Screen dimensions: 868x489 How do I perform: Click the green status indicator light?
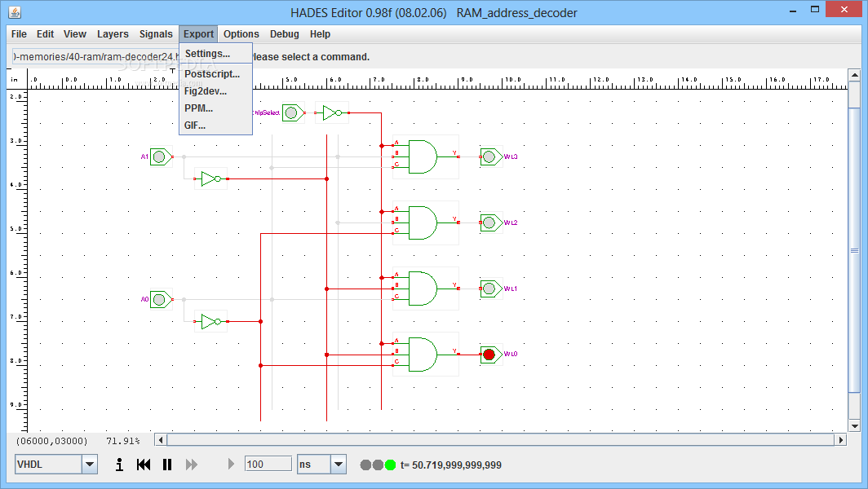(390, 465)
